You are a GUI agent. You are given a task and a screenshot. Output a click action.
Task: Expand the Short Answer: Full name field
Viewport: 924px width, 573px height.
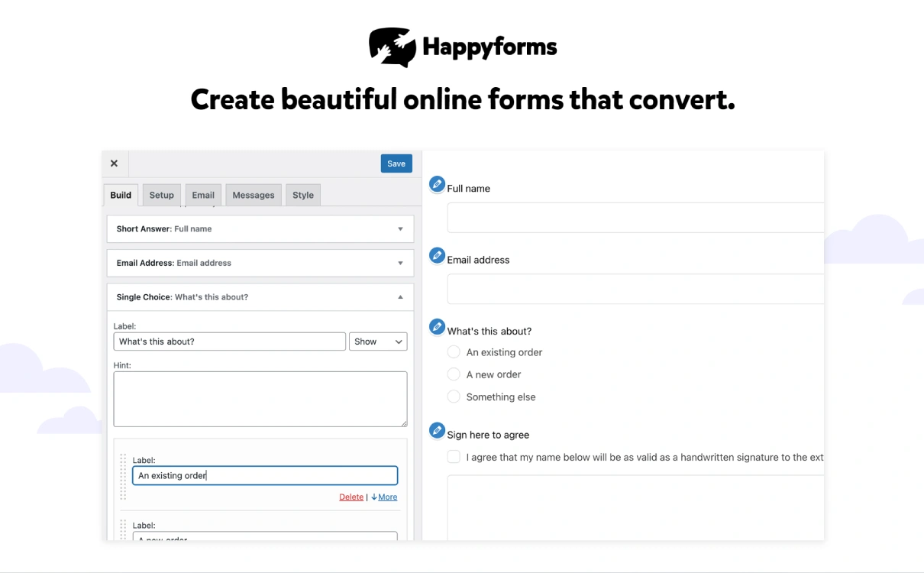click(260, 228)
